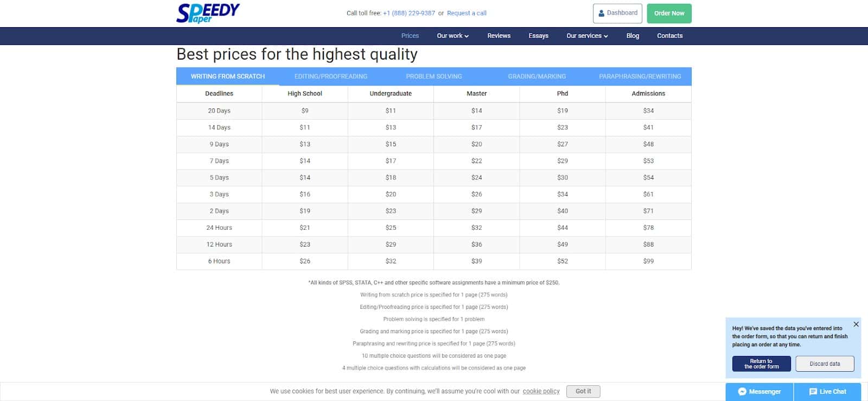Viewport: 868px width, 401px height.
Task: Click the Order Now button
Action: tap(669, 13)
